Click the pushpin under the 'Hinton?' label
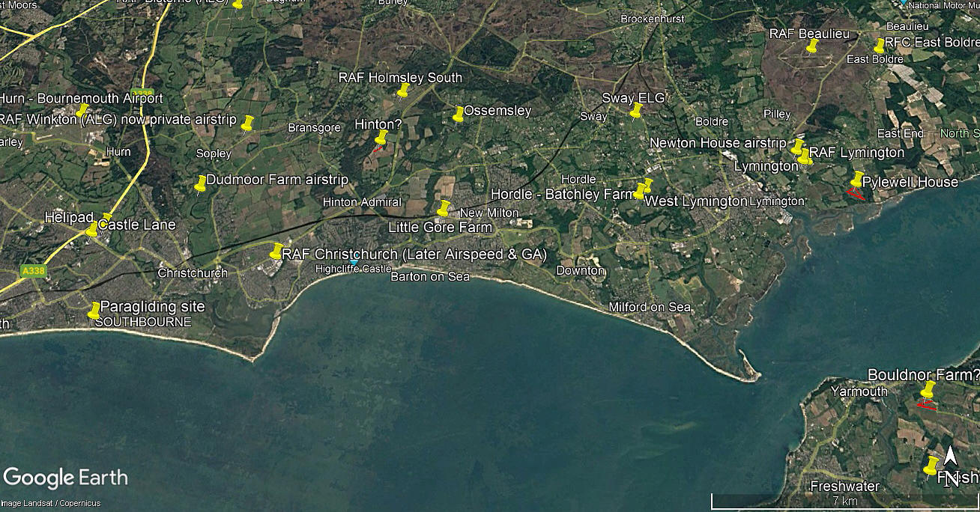Screen dimensions: 980x512 click(381, 138)
